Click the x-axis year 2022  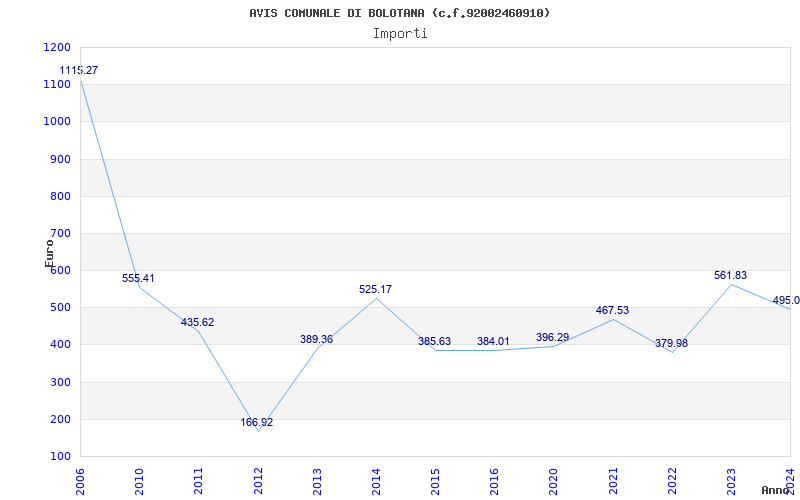(672, 481)
